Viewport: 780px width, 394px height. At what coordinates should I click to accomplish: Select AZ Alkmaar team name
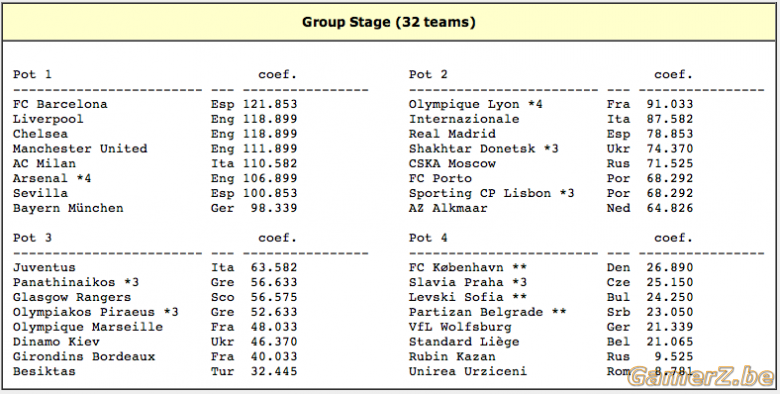click(448, 208)
